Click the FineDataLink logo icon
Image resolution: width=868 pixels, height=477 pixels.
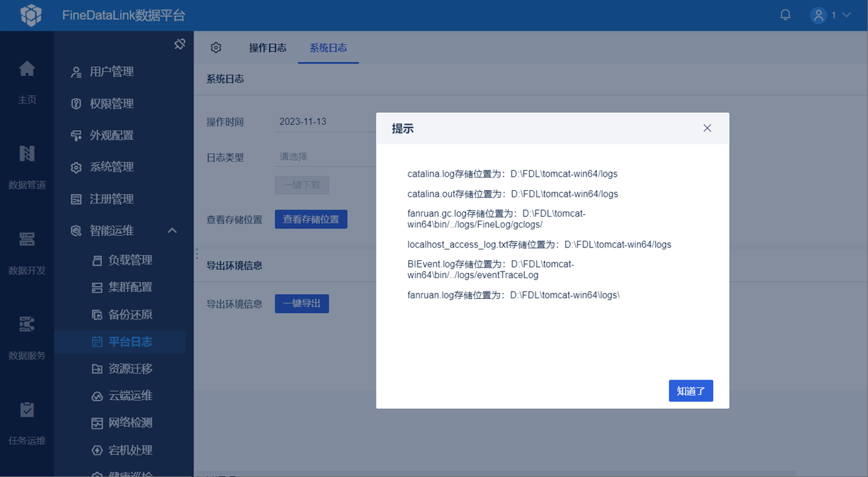31,15
